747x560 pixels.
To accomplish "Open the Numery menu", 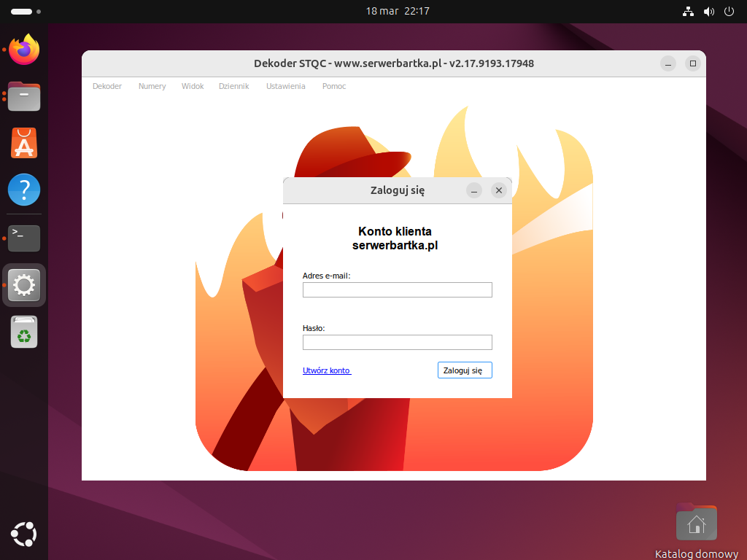I will click(x=152, y=86).
